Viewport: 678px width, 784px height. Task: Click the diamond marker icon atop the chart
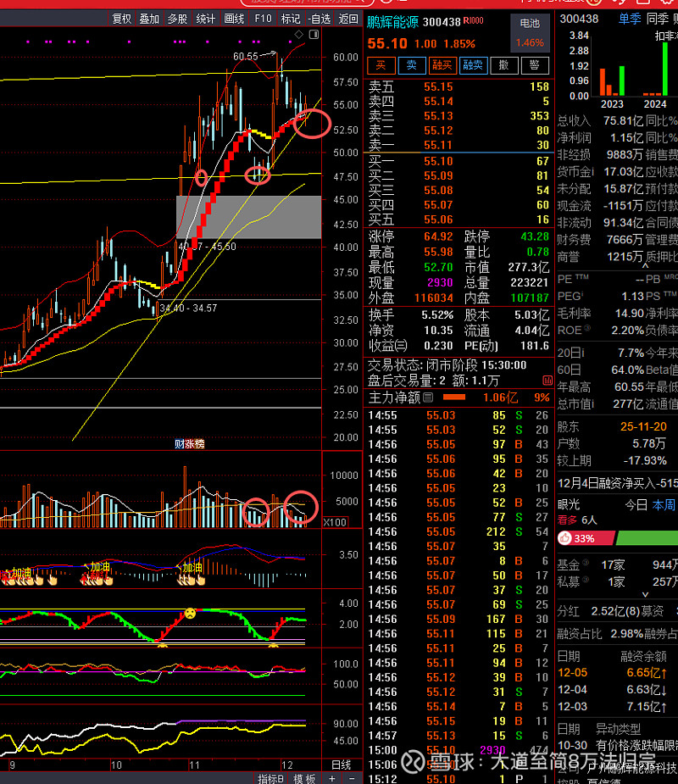pos(299,35)
